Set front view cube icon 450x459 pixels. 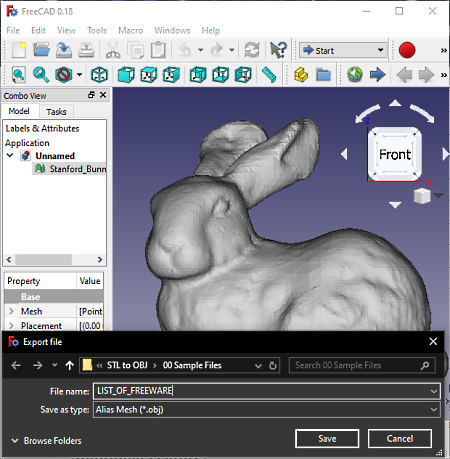click(126, 75)
